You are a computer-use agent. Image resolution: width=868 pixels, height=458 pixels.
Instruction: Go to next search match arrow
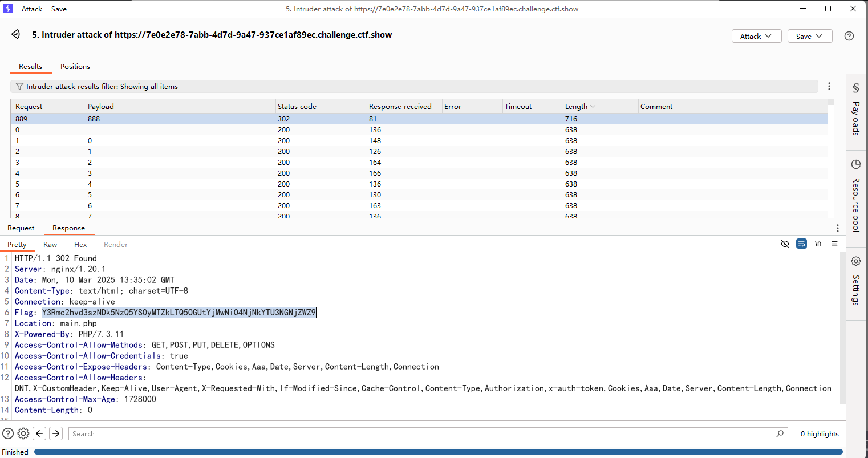pos(56,433)
